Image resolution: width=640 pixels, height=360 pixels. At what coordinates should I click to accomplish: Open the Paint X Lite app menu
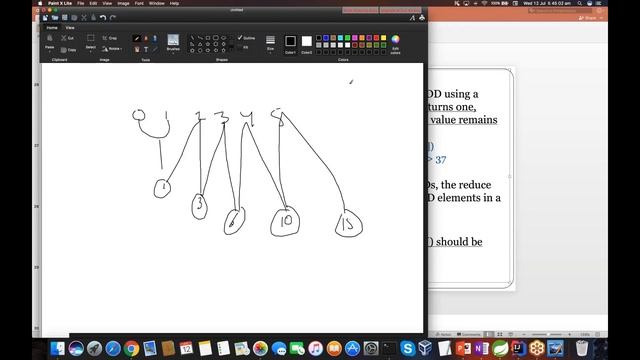[x=60, y=3]
